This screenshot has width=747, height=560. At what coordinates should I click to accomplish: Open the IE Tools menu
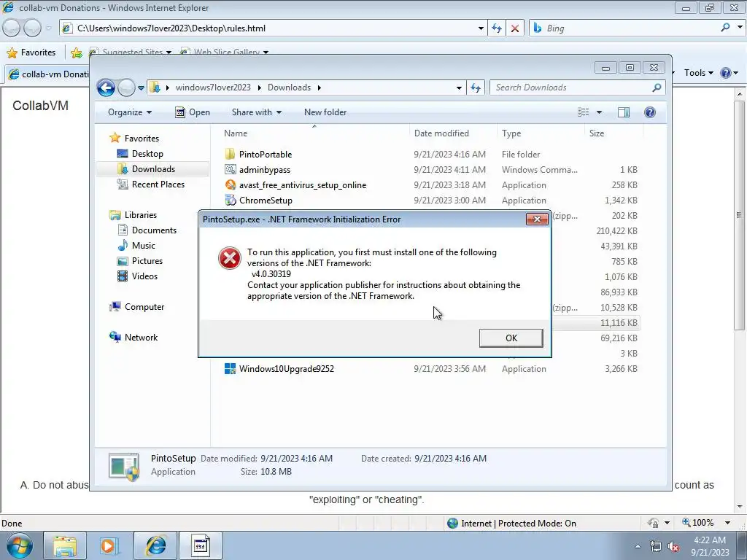pos(698,73)
